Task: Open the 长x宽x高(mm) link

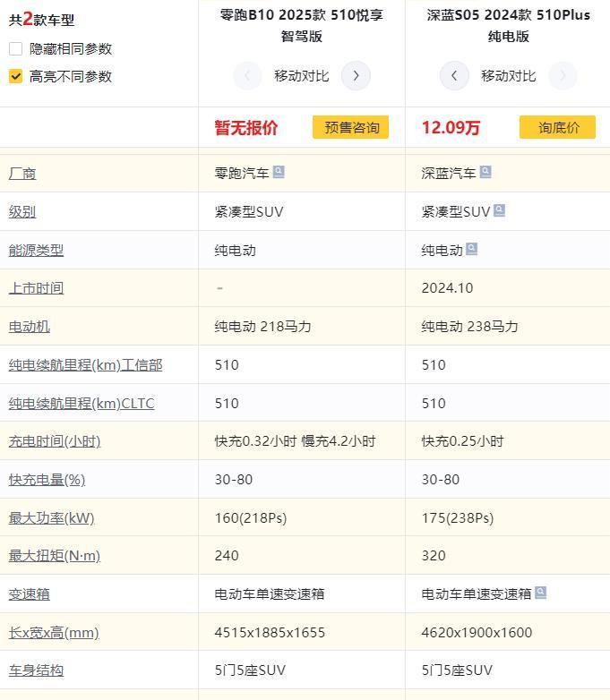Action: click(x=54, y=633)
